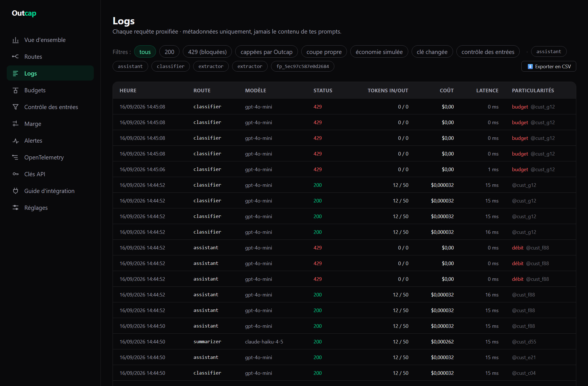
Task: Go to Clés API
Action: click(50, 174)
